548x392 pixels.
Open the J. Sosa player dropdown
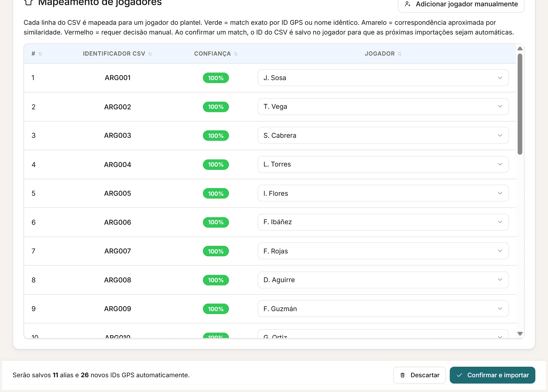383,78
